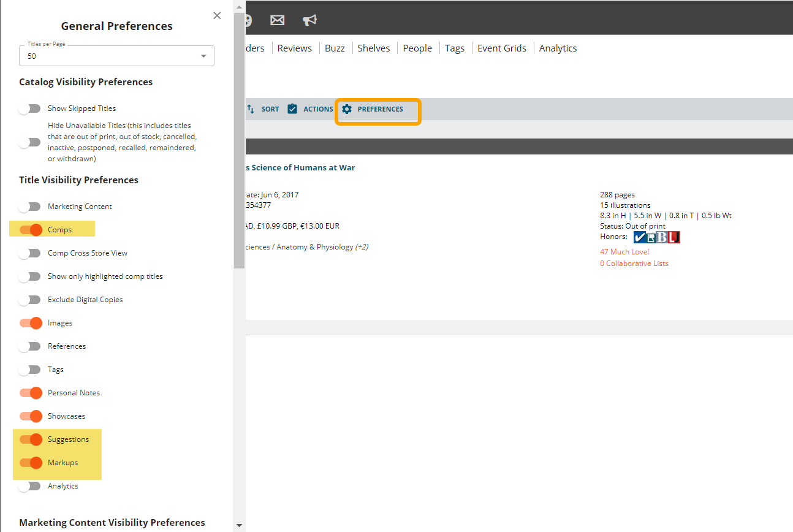Click the first blue checkmark honors badge
This screenshot has height=532, width=793.
pos(640,237)
